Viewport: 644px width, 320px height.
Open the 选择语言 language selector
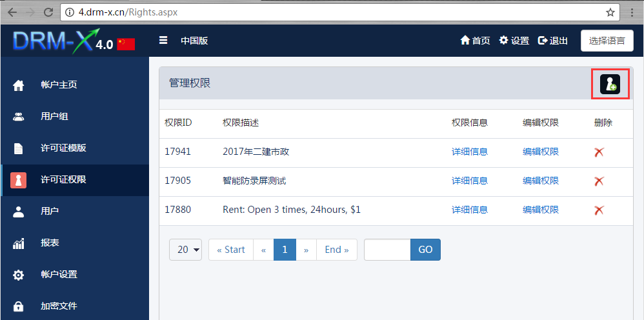[x=607, y=41]
